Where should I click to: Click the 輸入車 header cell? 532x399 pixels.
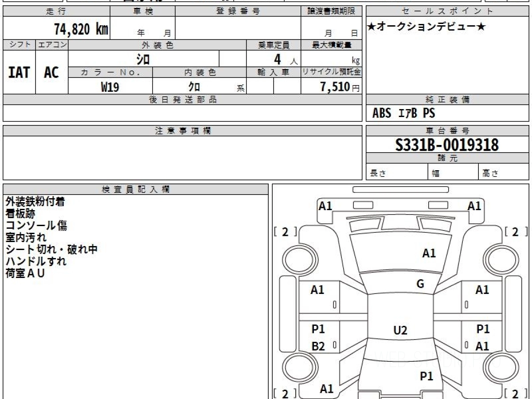(274, 72)
